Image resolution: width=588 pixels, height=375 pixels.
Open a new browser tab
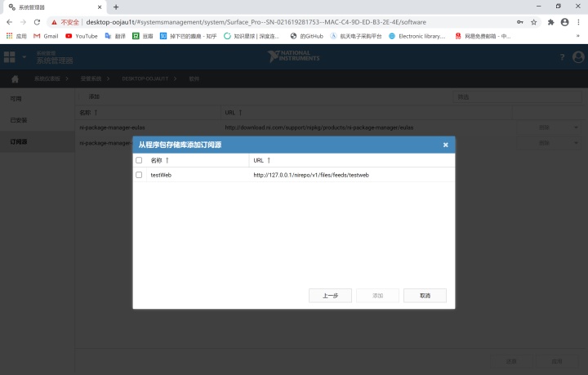(x=116, y=7)
